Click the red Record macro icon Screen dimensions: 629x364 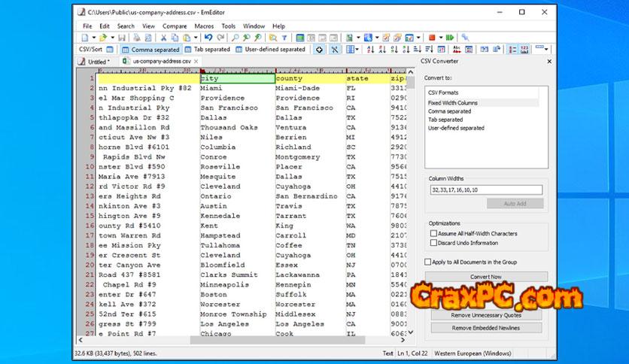(x=432, y=37)
